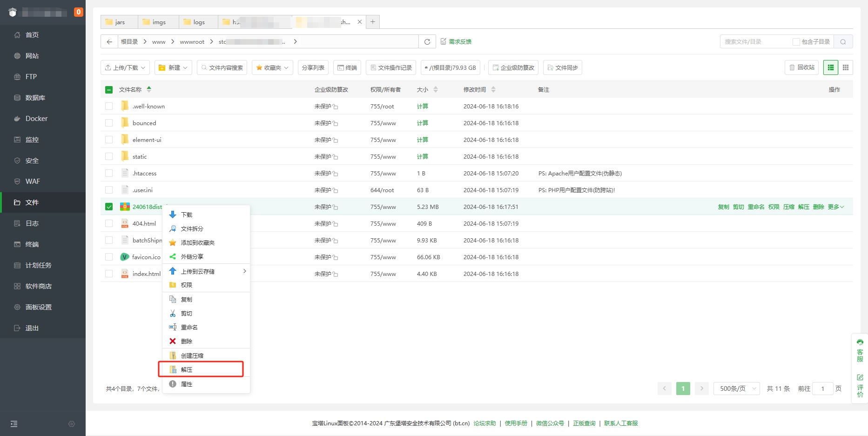Choose 创建压缩 from the context menu
868x436 pixels.
192,356
